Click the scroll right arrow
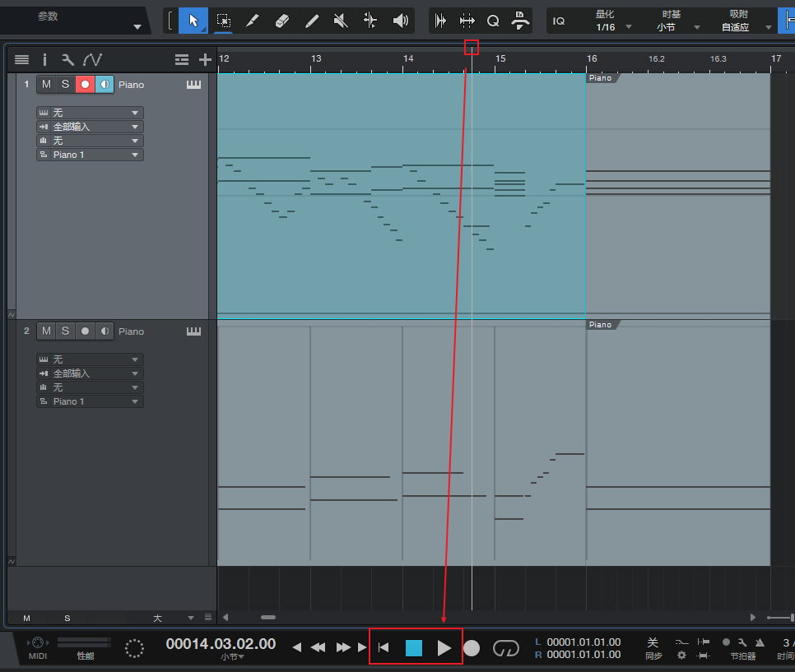The width and height of the screenshot is (795, 672). tap(753, 617)
